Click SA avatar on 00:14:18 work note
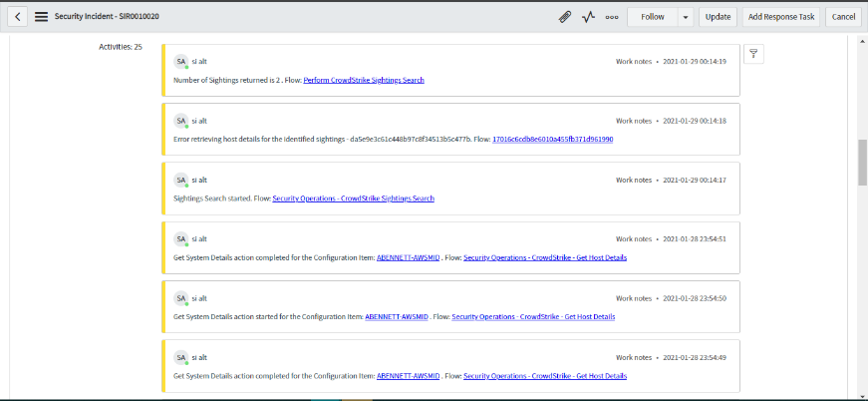 tap(180, 121)
